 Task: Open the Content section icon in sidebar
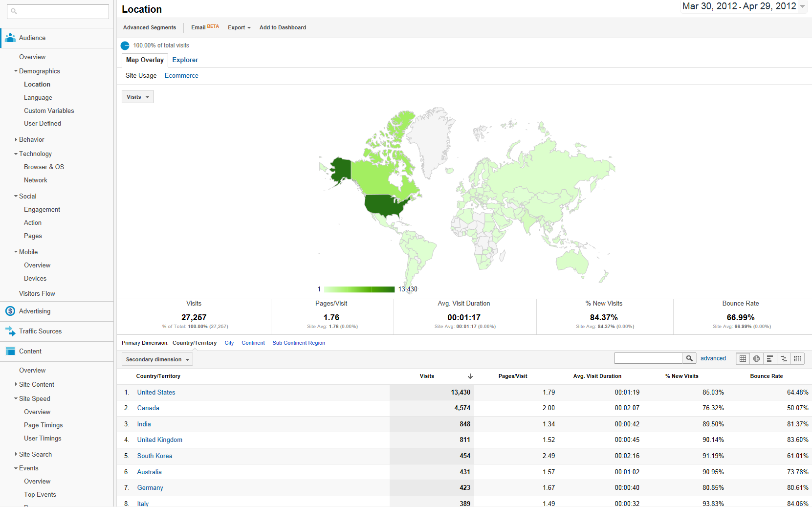click(x=10, y=351)
